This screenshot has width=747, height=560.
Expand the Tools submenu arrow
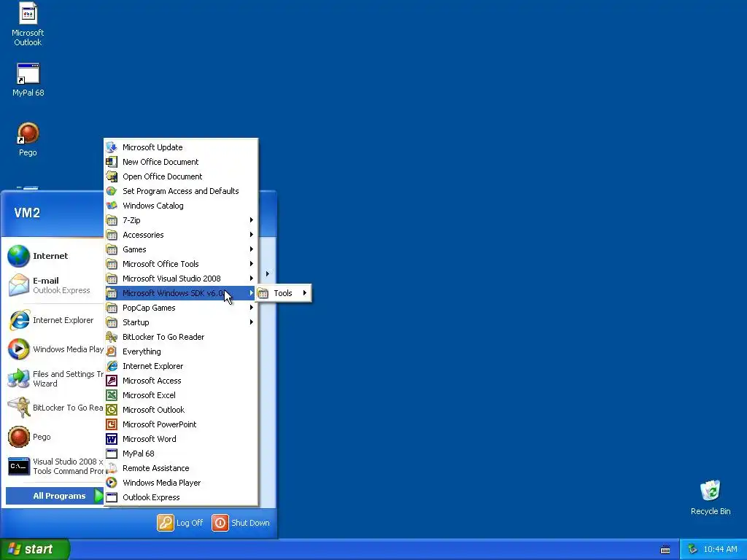click(304, 293)
